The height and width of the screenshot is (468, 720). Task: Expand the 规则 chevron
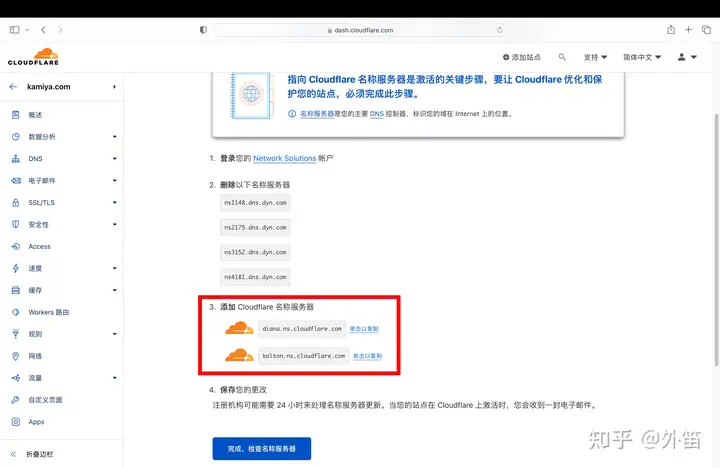click(x=114, y=334)
